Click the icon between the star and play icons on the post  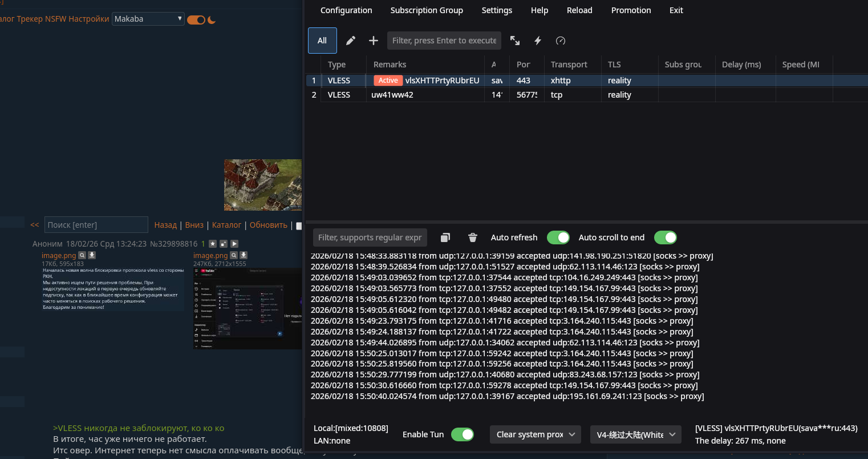pyautogui.click(x=224, y=244)
